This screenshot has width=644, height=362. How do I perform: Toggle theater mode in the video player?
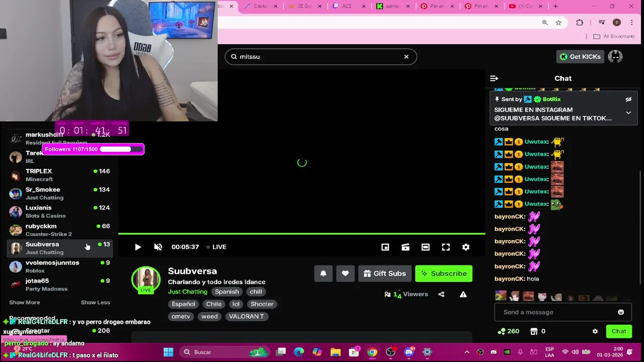click(x=426, y=247)
